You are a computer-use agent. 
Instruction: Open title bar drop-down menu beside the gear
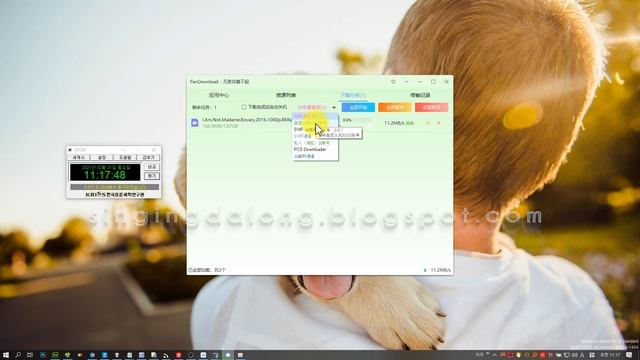click(x=406, y=82)
